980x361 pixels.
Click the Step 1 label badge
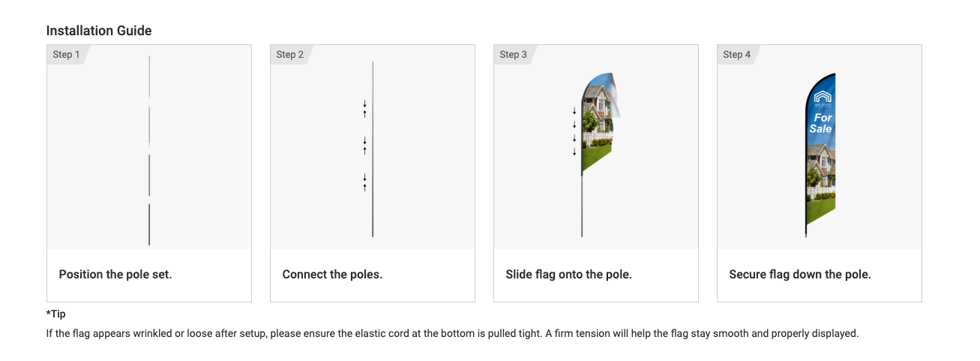66,55
